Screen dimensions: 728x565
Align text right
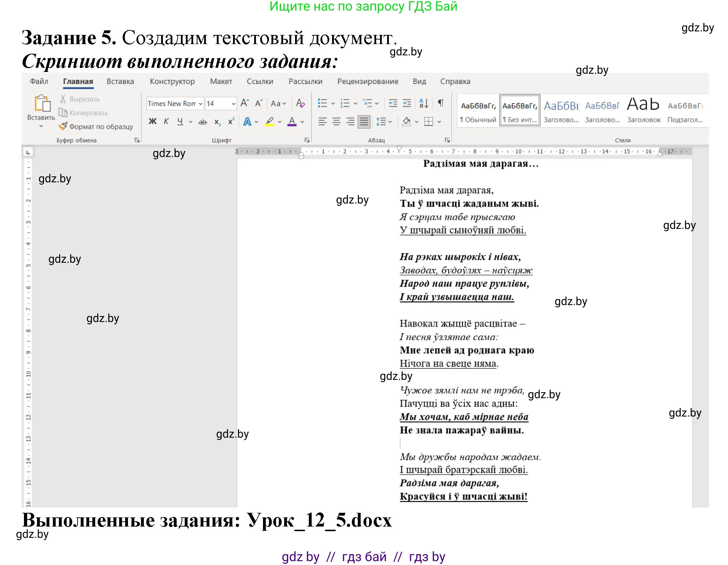[350, 122]
